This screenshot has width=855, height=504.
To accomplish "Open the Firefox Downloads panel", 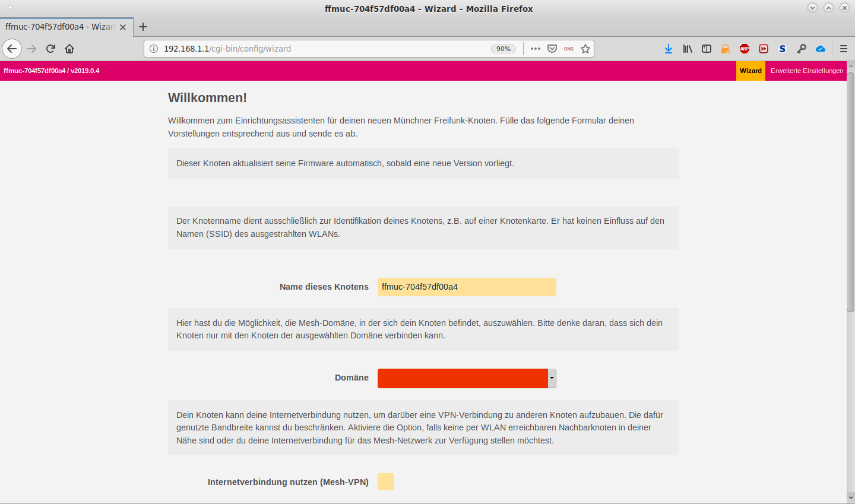I will click(x=669, y=49).
